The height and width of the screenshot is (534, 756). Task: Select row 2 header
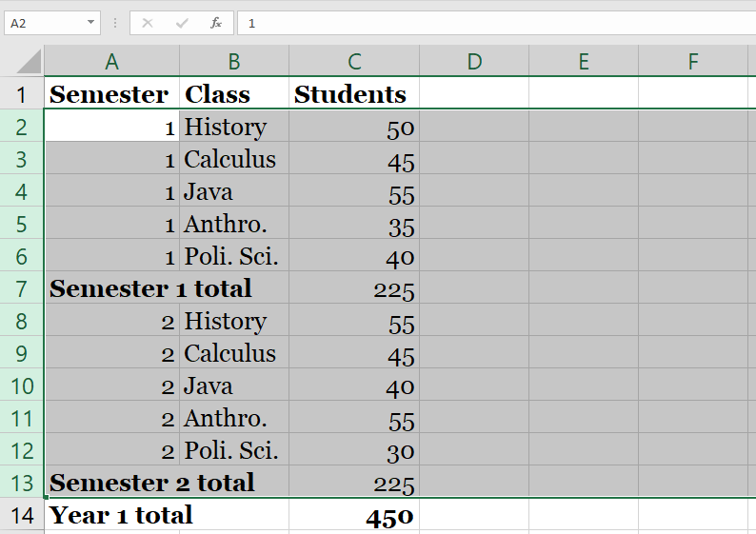(x=22, y=127)
